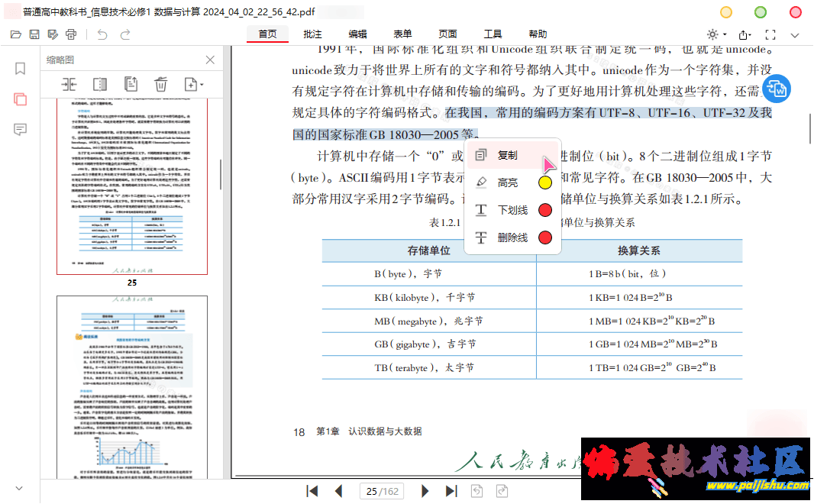Enter fullscreen mode
Viewport: 814px width, 504px height.
770,35
